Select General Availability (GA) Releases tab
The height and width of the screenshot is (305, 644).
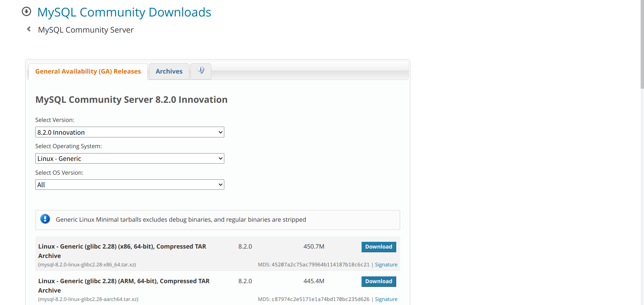pos(88,71)
